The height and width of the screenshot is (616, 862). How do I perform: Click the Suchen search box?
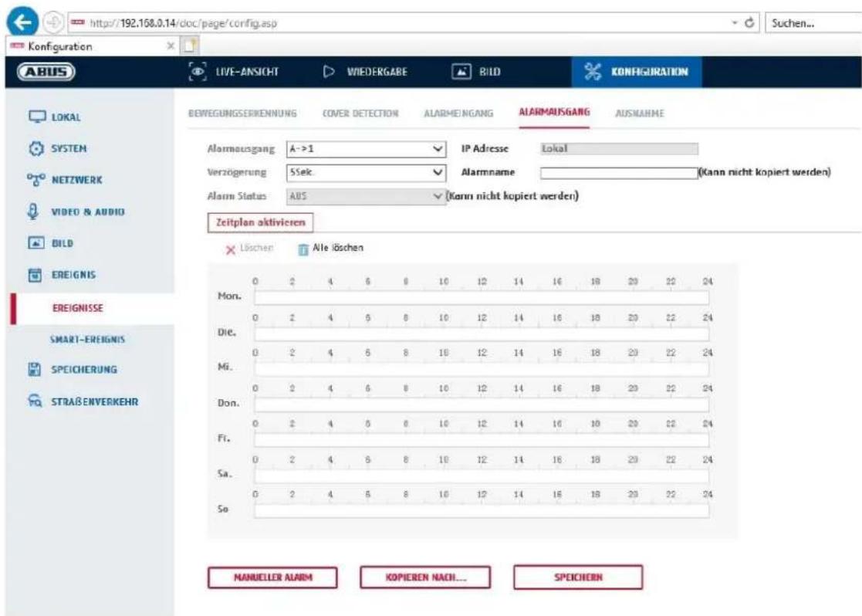click(x=813, y=23)
